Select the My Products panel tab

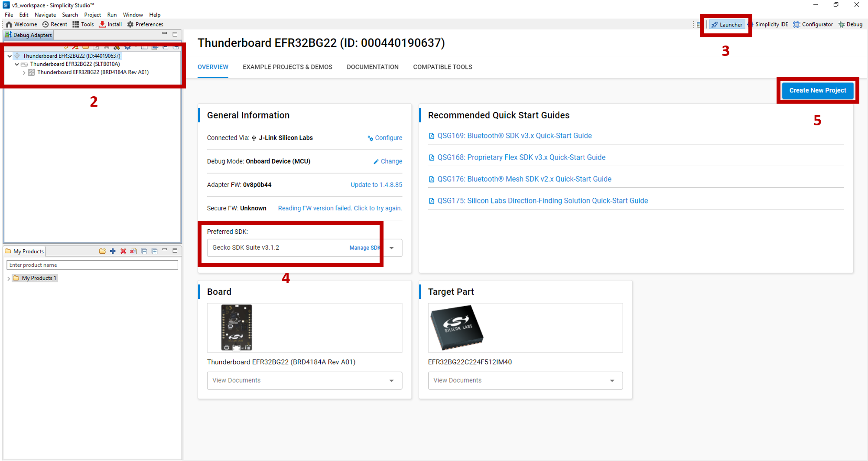(24, 251)
